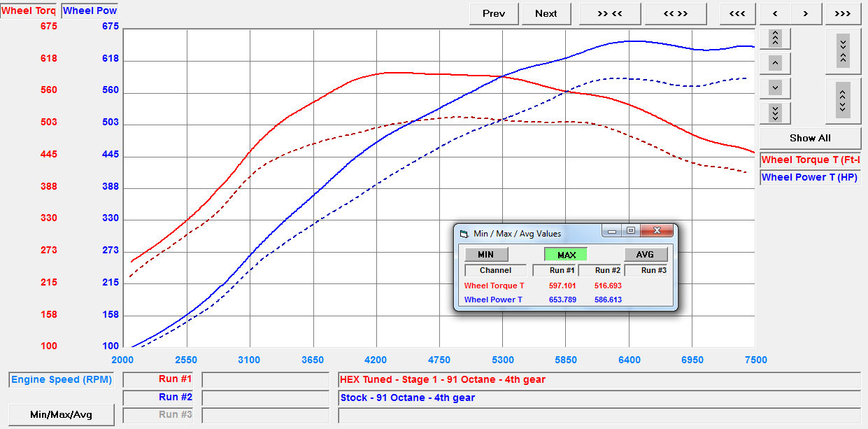Select the Wheel Torque axis tab

point(29,10)
